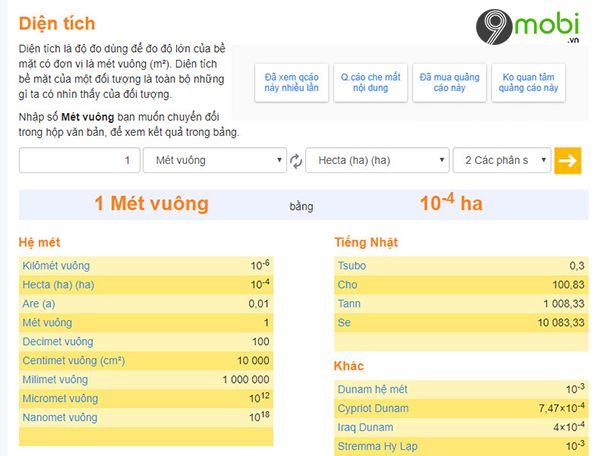The width and height of the screenshot is (600, 456).
Task: Click the swap units circular arrows icon
Action: click(296, 161)
